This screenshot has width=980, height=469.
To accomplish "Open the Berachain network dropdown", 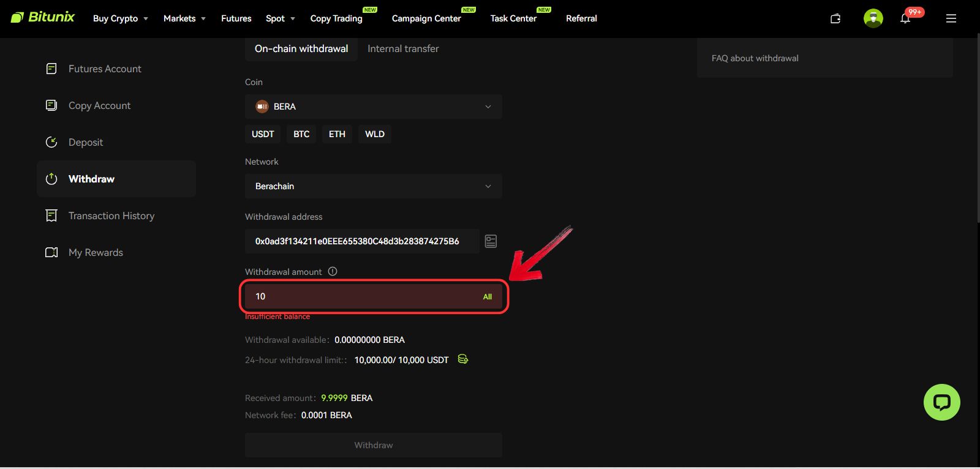I will tap(374, 186).
